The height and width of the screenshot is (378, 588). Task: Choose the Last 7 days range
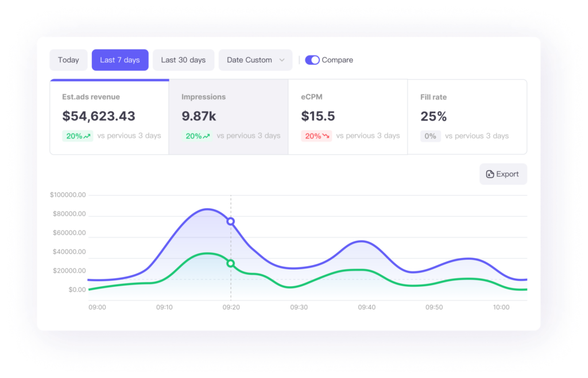point(120,60)
